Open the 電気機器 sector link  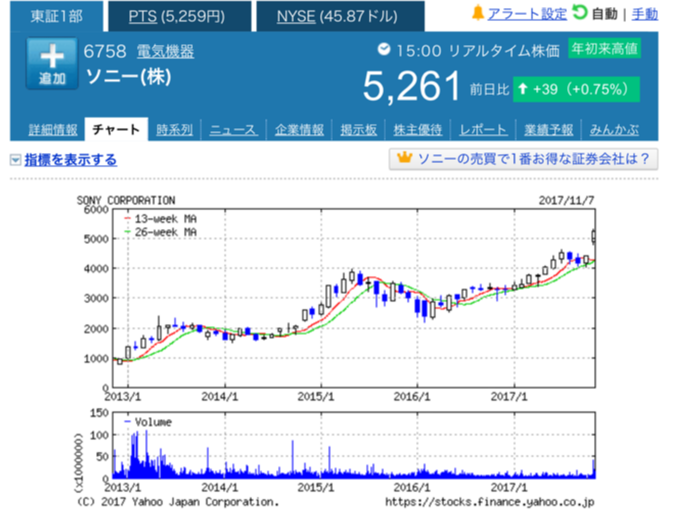click(165, 51)
